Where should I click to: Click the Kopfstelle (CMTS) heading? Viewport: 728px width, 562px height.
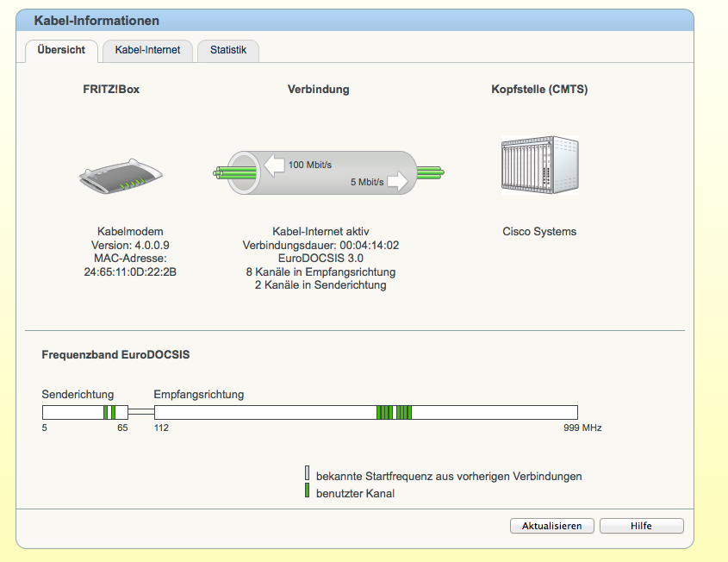pos(539,89)
